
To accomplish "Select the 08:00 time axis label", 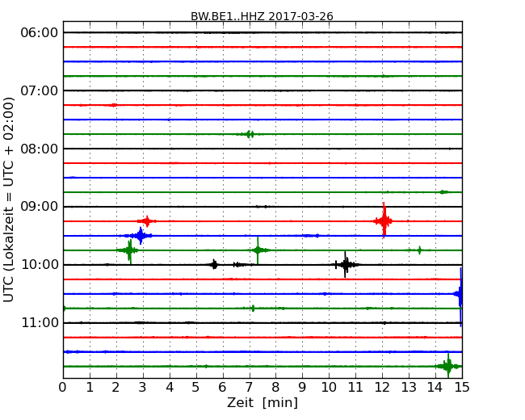I will [x=40, y=149].
